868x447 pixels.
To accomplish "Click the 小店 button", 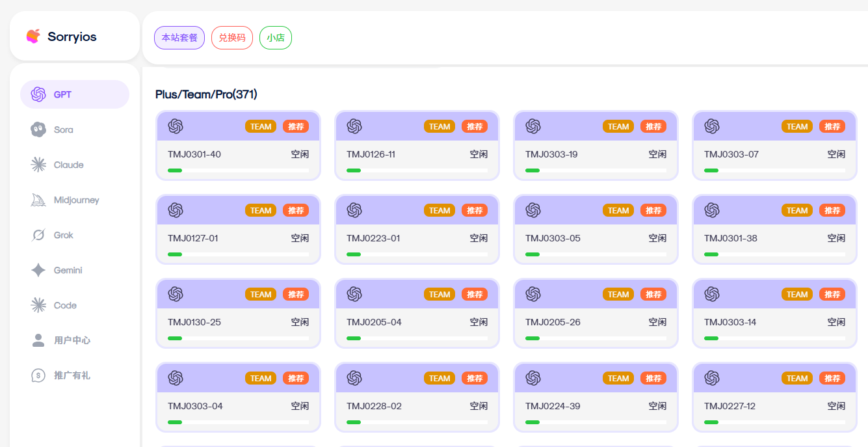I will click(x=275, y=38).
